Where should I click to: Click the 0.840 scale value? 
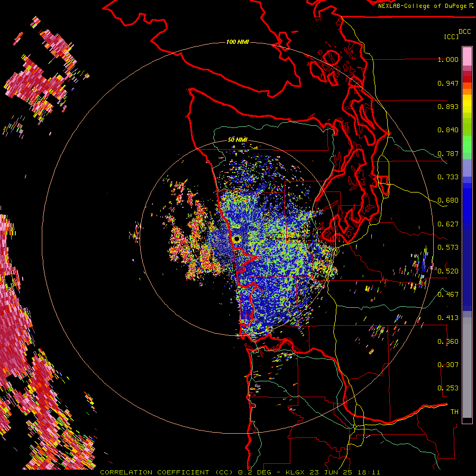coord(448,130)
